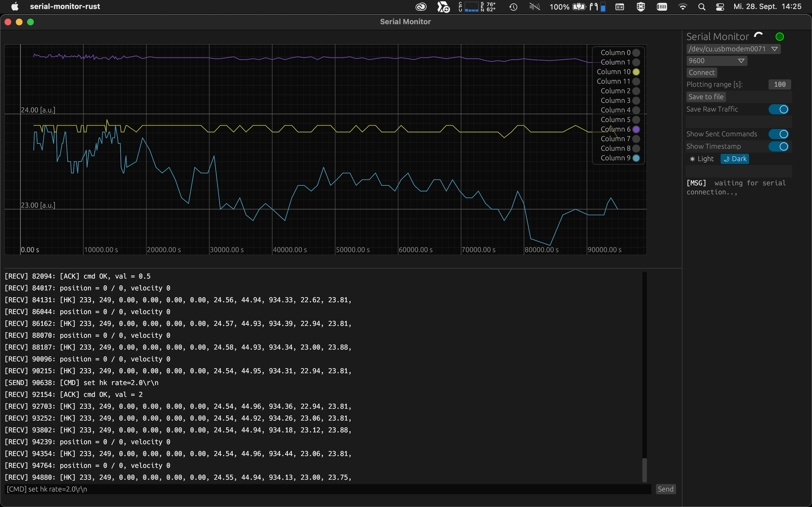Click the Column 6 purple color dot
Screen dimensions: 812x507
click(x=637, y=129)
